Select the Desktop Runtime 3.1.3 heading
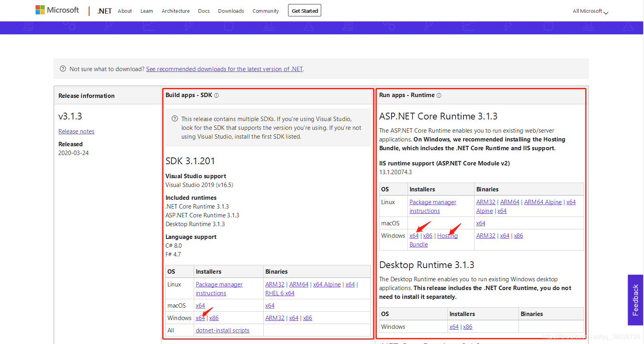 point(427,265)
